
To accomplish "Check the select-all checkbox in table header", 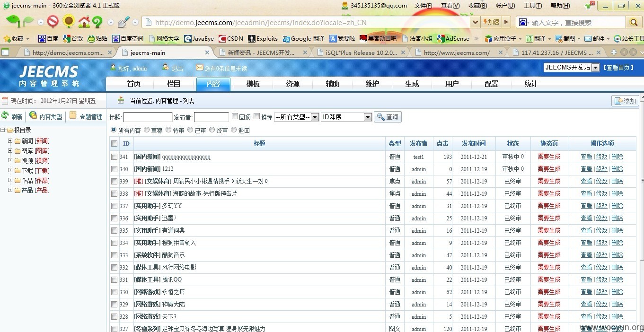I will (114, 143).
